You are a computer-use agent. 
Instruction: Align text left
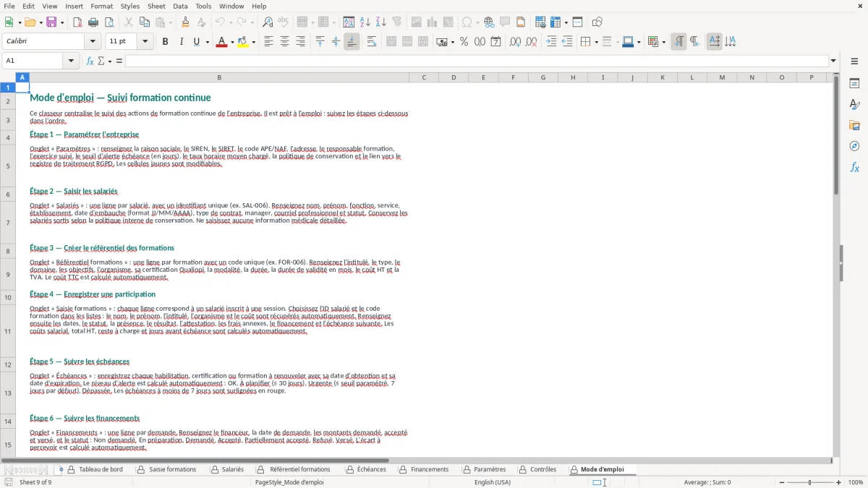coord(268,42)
